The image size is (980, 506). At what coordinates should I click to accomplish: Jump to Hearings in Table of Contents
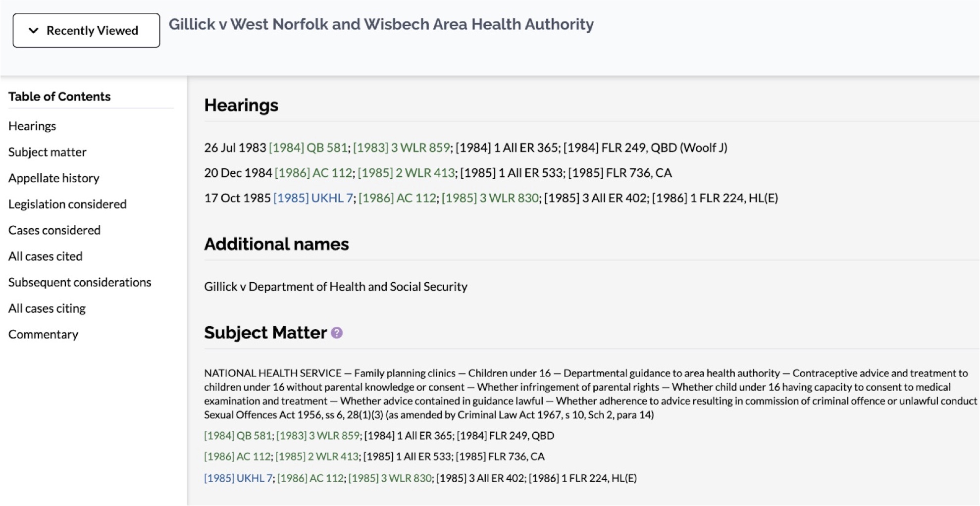pos(32,126)
